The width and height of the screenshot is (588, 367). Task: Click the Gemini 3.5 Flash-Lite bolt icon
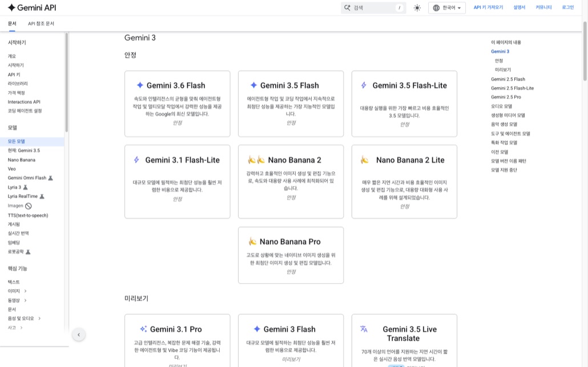[364, 85]
